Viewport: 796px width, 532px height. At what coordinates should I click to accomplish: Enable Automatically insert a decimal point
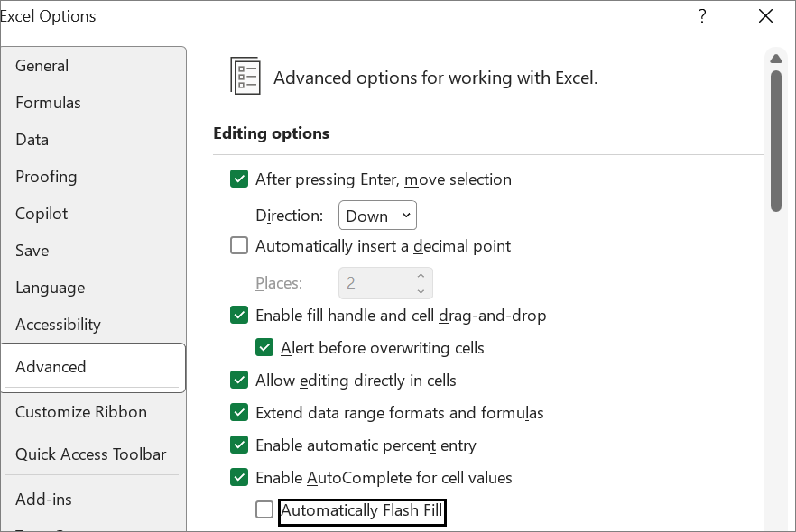(x=239, y=246)
